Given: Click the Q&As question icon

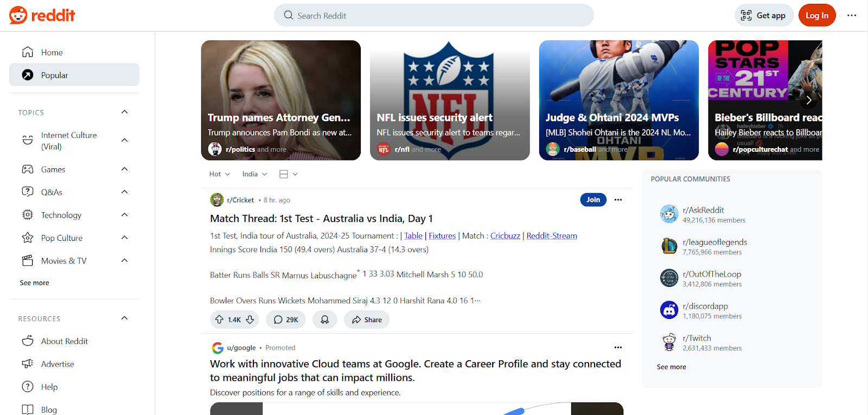Looking at the screenshot, I should coord(28,192).
